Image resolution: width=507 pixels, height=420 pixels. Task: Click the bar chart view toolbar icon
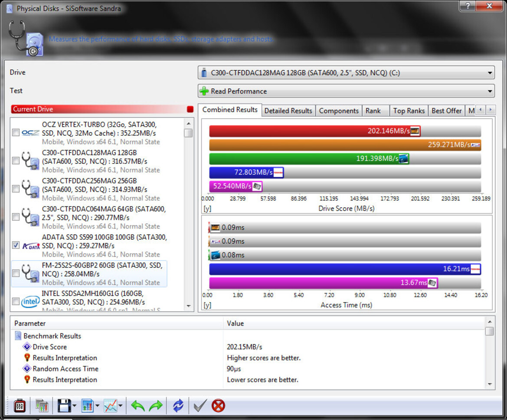click(x=88, y=405)
